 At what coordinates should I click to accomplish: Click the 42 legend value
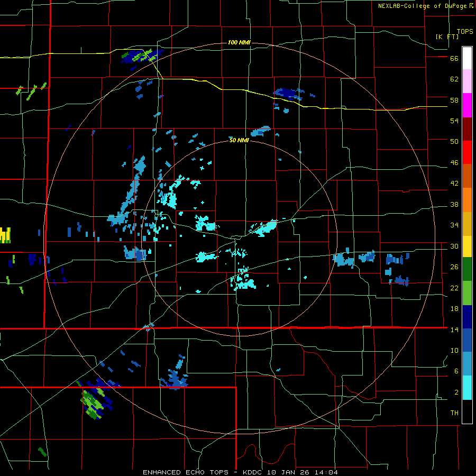(x=454, y=184)
